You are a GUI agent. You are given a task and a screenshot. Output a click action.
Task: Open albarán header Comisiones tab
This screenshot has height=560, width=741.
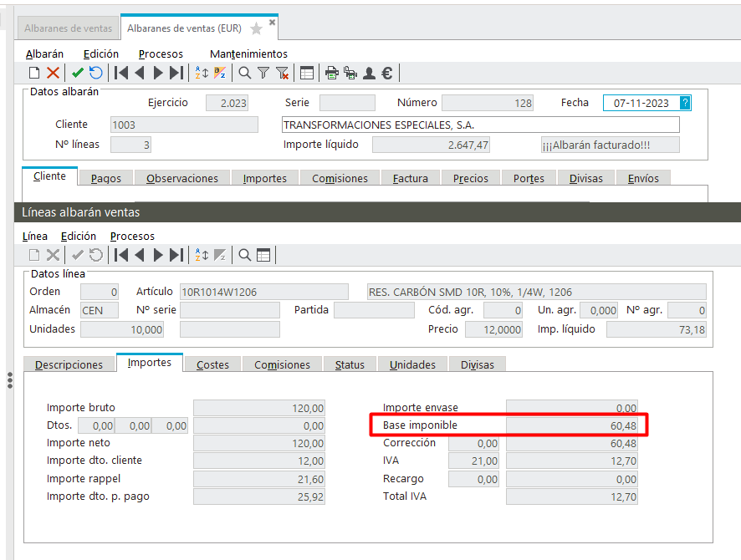point(340,178)
